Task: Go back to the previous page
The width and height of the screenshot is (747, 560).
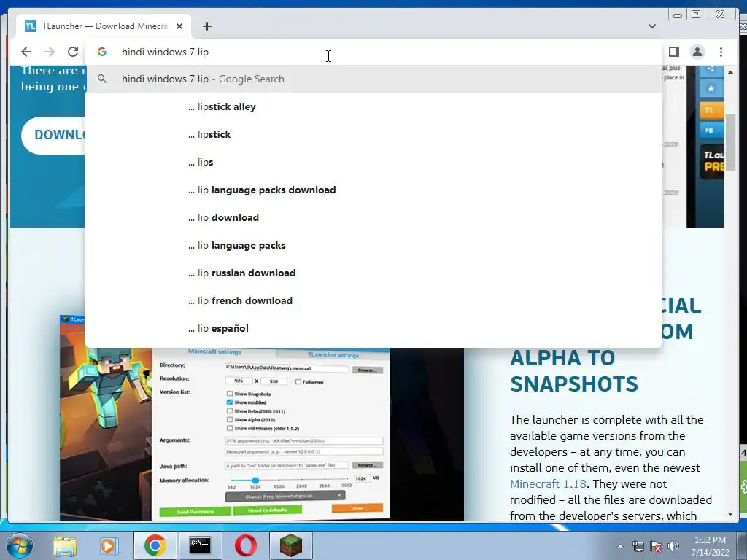Action: coord(26,52)
